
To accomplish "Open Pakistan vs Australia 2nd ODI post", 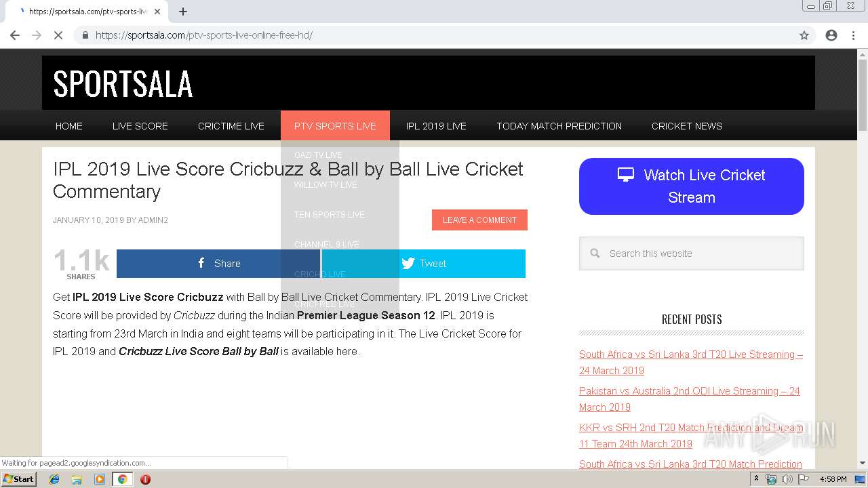I will (690, 399).
